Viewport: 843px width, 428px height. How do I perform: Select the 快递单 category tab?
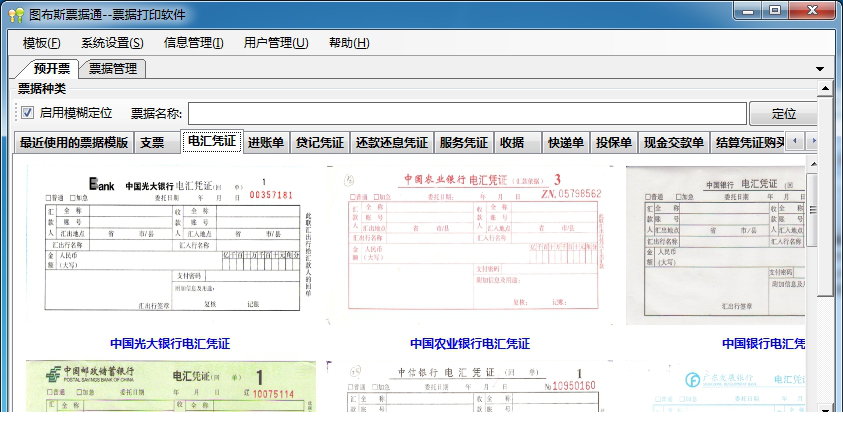coord(566,142)
